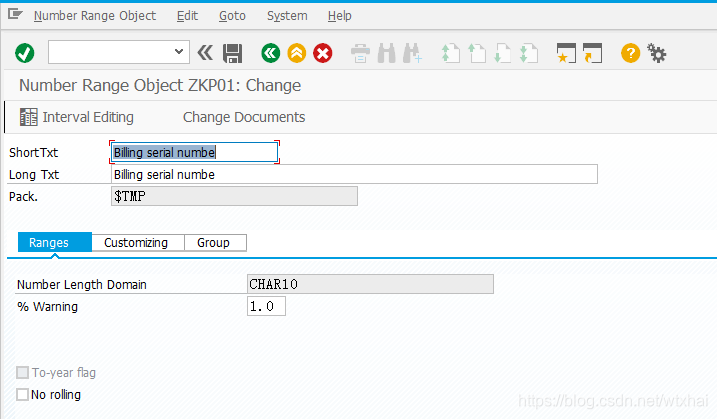Open Find with the binoculars icon
717x419 pixels.
pos(386,53)
